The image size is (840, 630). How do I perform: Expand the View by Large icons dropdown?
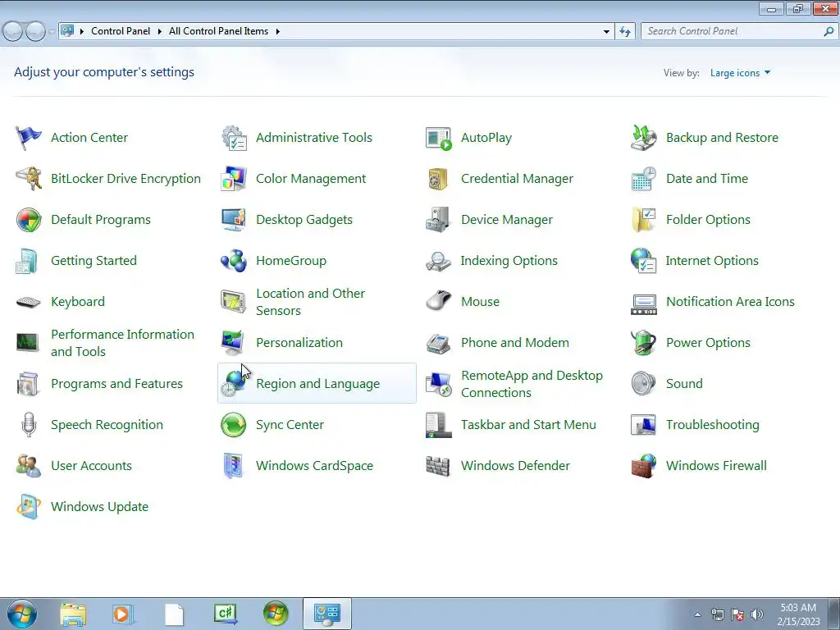pyautogui.click(x=740, y=73)
